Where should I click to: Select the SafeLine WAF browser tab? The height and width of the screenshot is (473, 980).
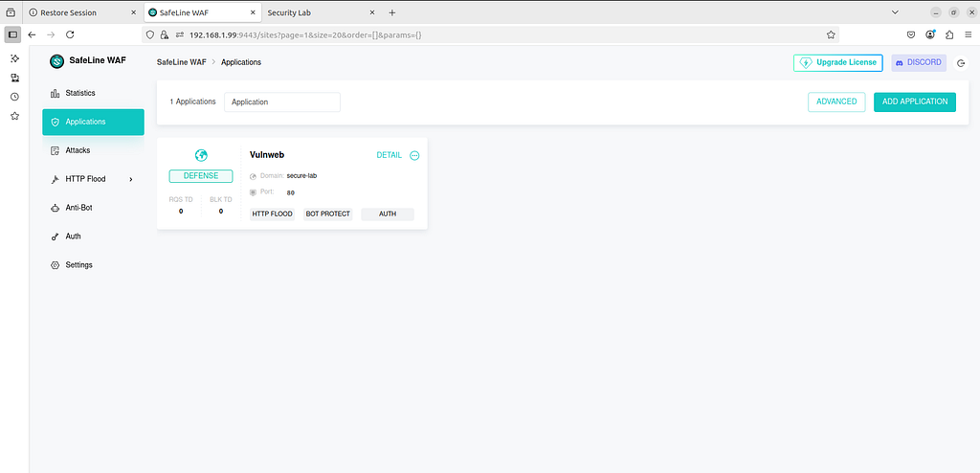(202, 12)
